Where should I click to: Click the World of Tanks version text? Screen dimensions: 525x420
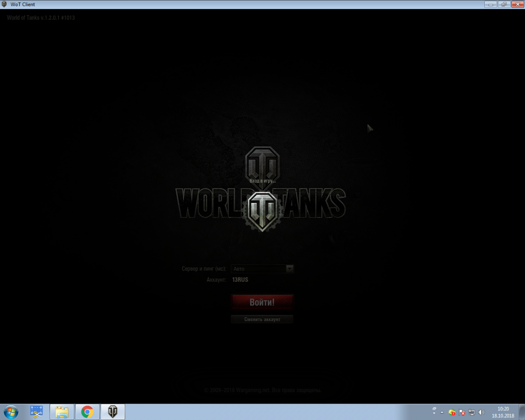[41, 18]
